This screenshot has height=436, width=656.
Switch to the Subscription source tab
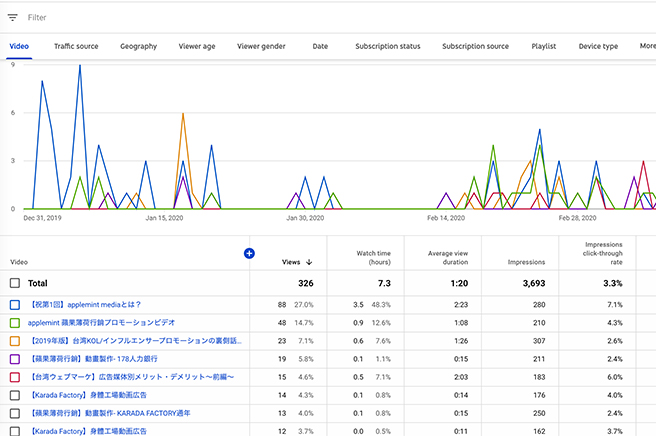476,46
